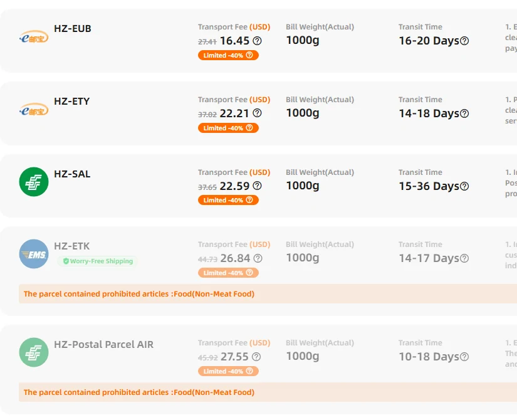
Task: Open the fee help icon beside 22.21
Action: 257,113
